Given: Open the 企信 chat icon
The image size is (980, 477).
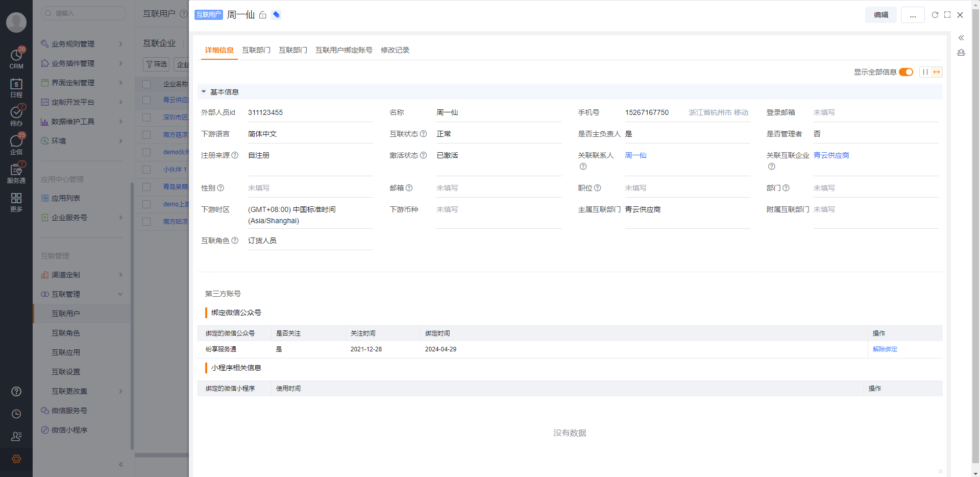Looking at the screenshot, I should [x=16, y=144].
